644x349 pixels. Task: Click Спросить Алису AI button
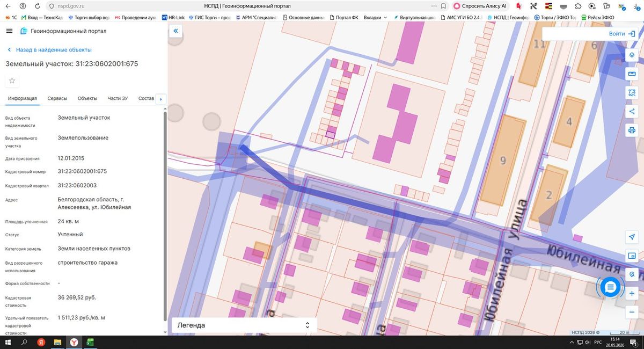[x=480, y=6]
